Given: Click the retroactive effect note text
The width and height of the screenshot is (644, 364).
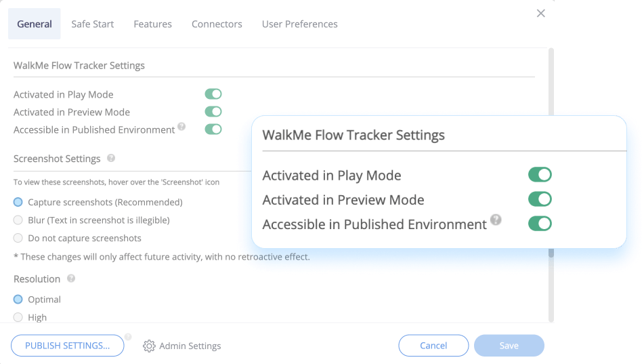Looking at the screenshot, I should pyautogui.click(x=162, y=257).
